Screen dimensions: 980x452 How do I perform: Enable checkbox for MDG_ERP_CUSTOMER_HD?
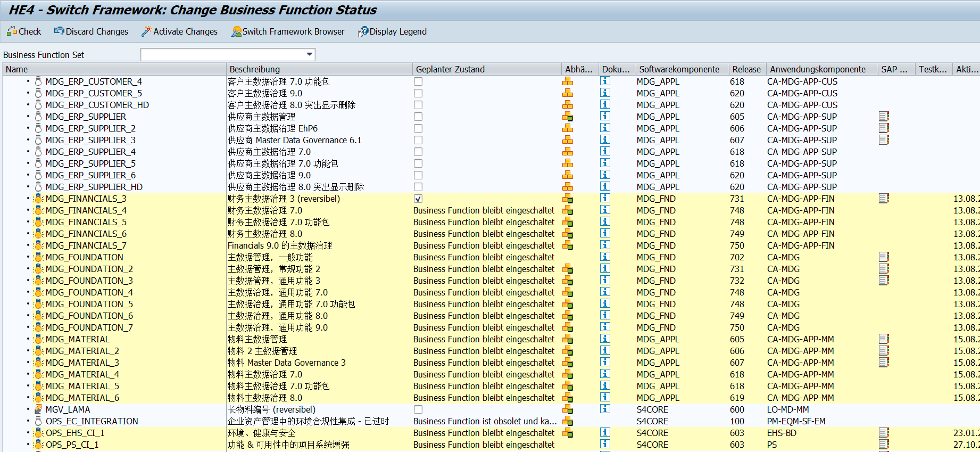click(418, 105)
